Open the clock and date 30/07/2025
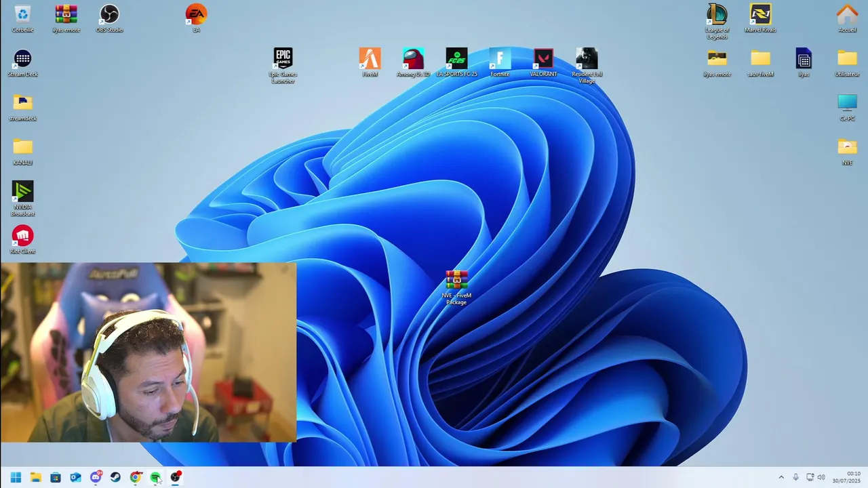Screen dimensions: 868x488 point(847,477)
